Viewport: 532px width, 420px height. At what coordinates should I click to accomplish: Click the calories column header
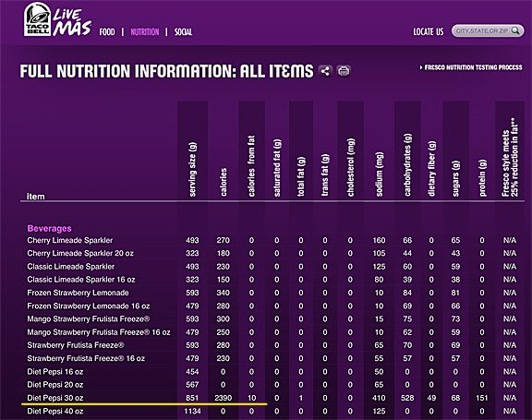tap(224, 182)
